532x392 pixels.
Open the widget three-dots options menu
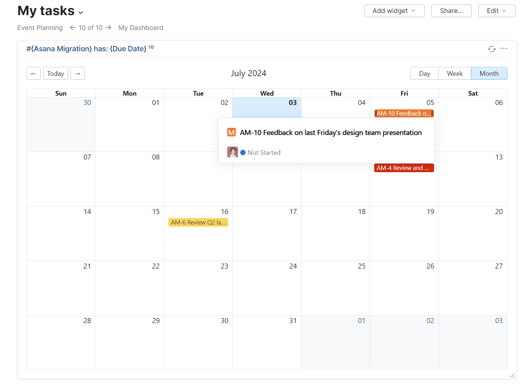504,48
